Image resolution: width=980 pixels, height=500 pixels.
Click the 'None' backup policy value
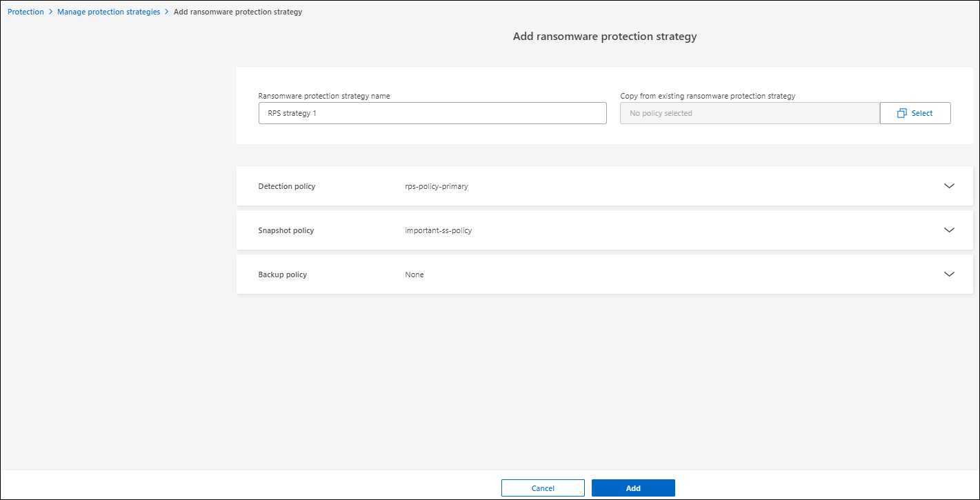coord(414,274)
